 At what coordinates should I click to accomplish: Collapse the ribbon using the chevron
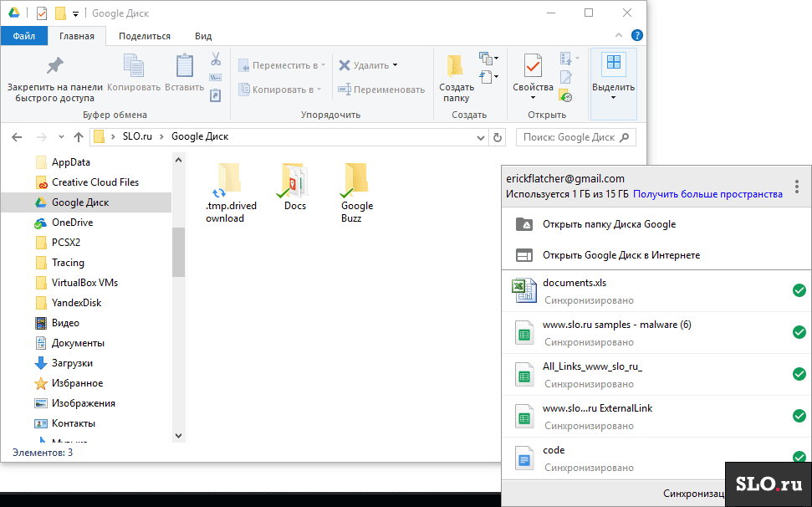[618, 36]
